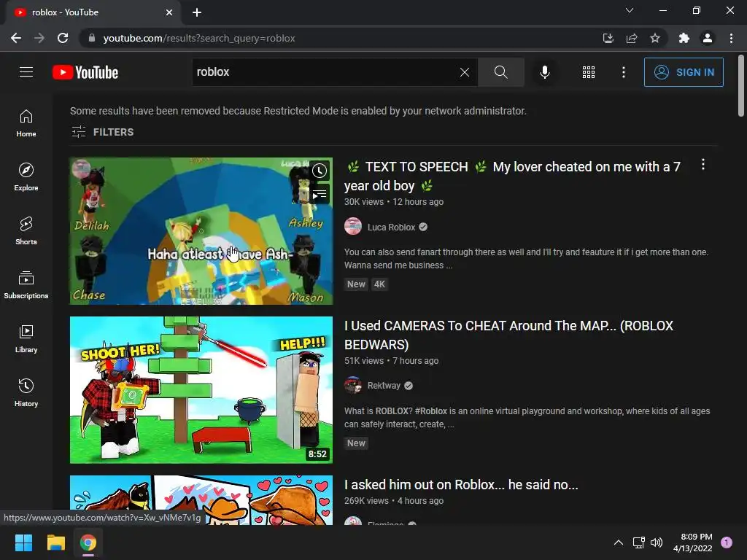This screenshot has width=747, height=560.
Task: Click '51K views • 7 hours ago' text
Action: (392, 361)
